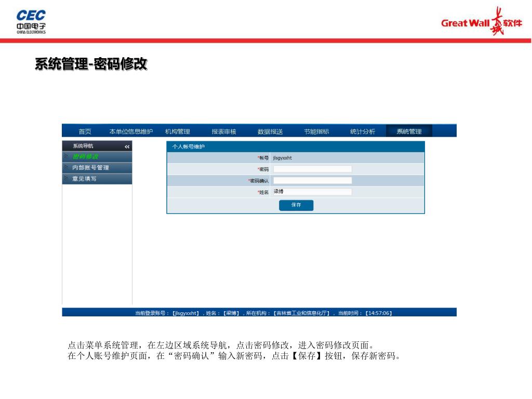This screenshot has height=399, width=532.
Task: Open the 本单位信息维护 menu
Action: point(131,131)
